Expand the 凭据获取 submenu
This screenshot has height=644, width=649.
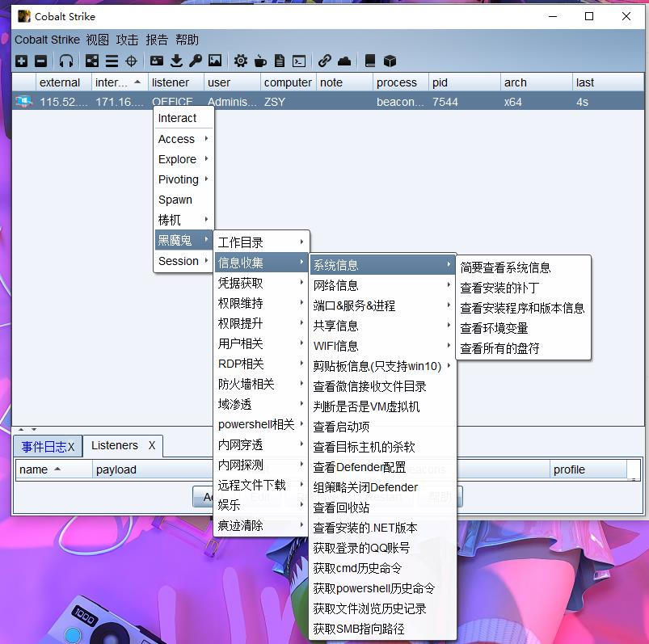(261, 283)
